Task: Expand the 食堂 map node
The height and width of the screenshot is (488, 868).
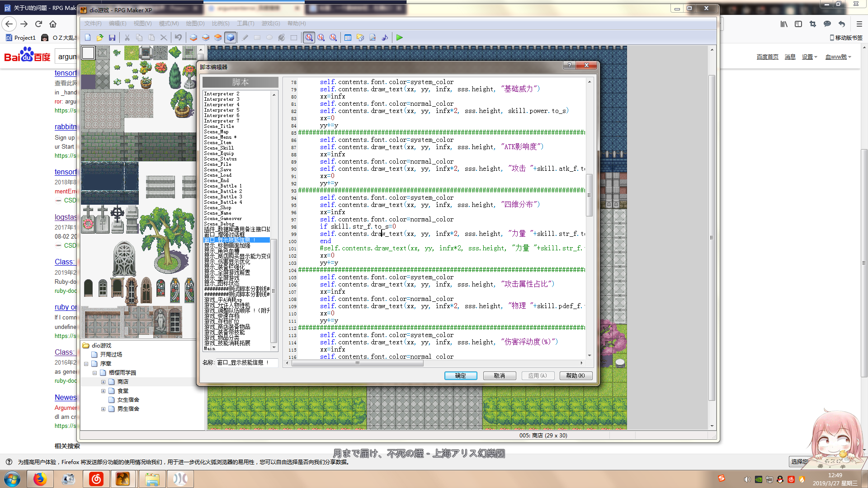Action: point(103,391)
